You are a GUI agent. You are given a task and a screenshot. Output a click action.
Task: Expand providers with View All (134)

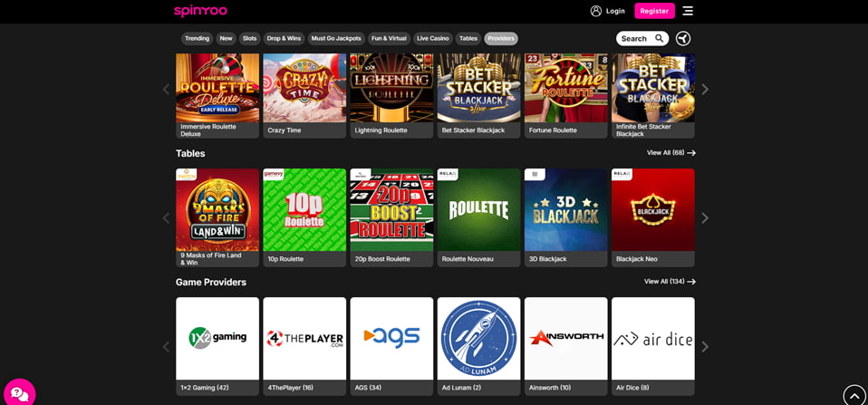(x=669, y=282)
